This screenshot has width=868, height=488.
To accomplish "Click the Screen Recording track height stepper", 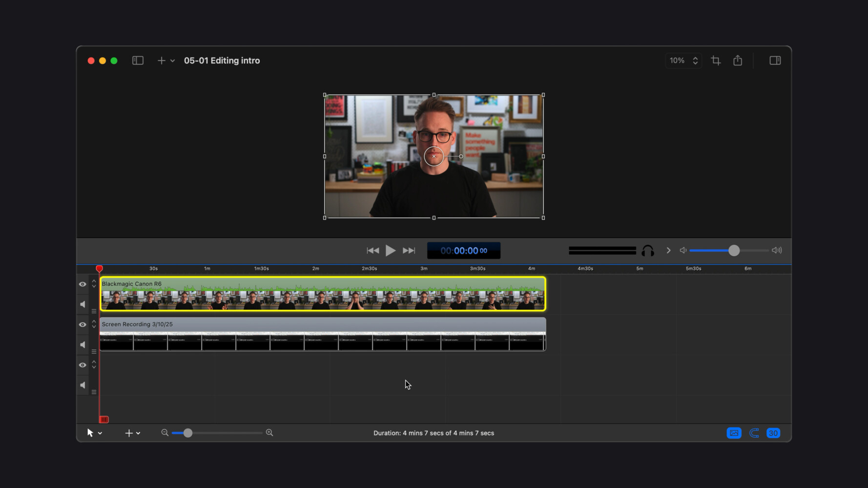I will 94,324.
